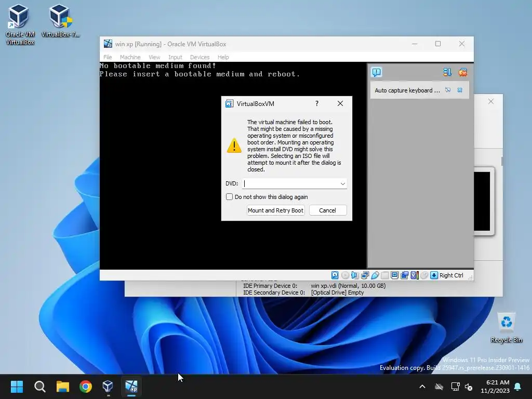The width and height of the screenshot is (532, 399).
Task: Open the Windows Start menu
Action: (x=17, y=387)
